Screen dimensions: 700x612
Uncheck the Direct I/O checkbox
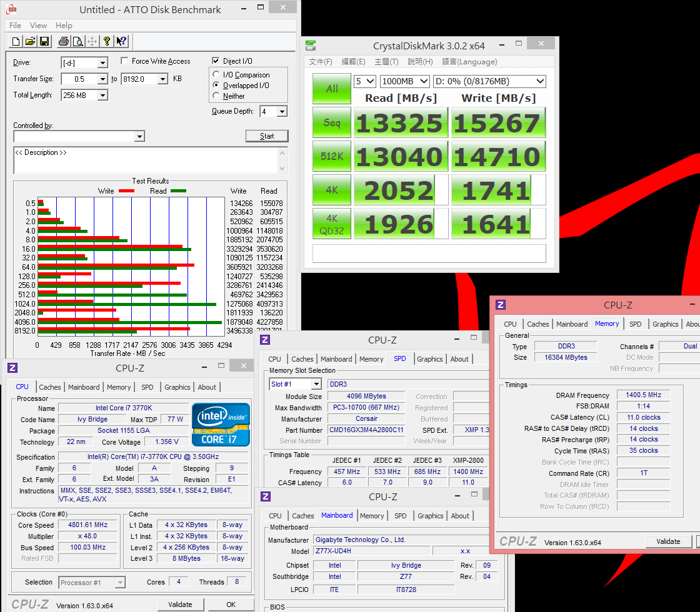216,61
